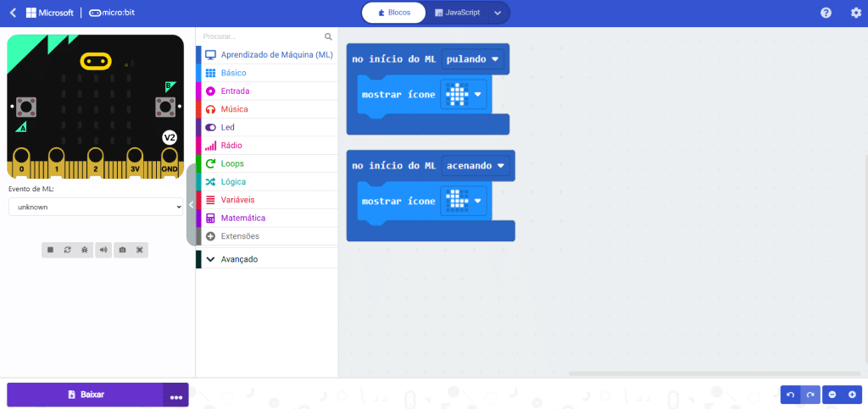Click the V2 badge on simulator
This screenshot has width=868, height=409.
(x=170, y=138)
